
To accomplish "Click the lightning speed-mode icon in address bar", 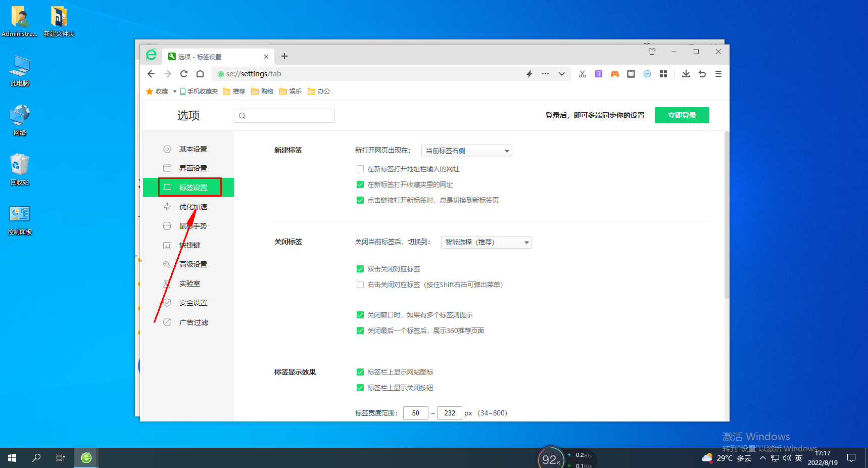I will coord(529,74).
